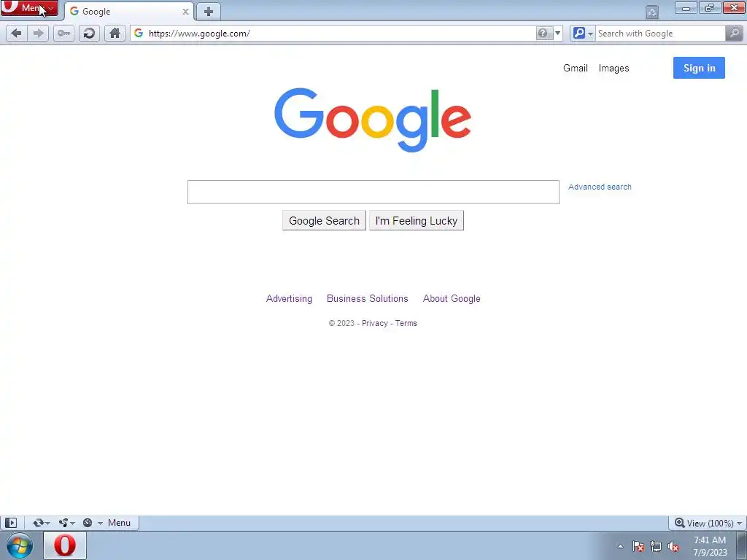
Task: Minimize the Opera window
Action: pyautogui.click(x=686, y=8)
